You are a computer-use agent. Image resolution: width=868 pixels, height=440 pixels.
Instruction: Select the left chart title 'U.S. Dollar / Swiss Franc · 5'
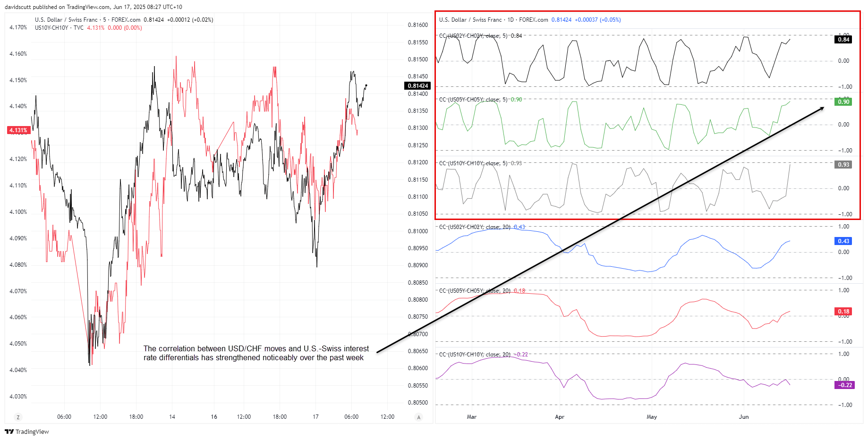(x=70, y=20)
